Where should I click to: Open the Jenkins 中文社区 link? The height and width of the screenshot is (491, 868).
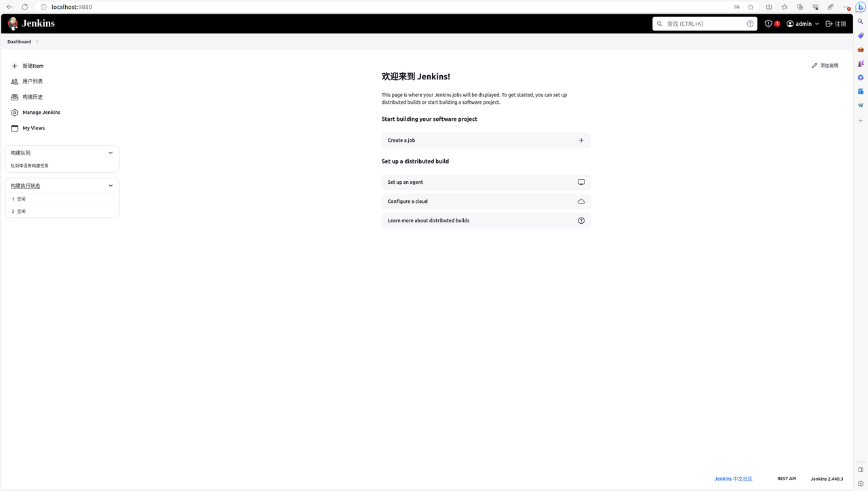click(x=732, y=478)
